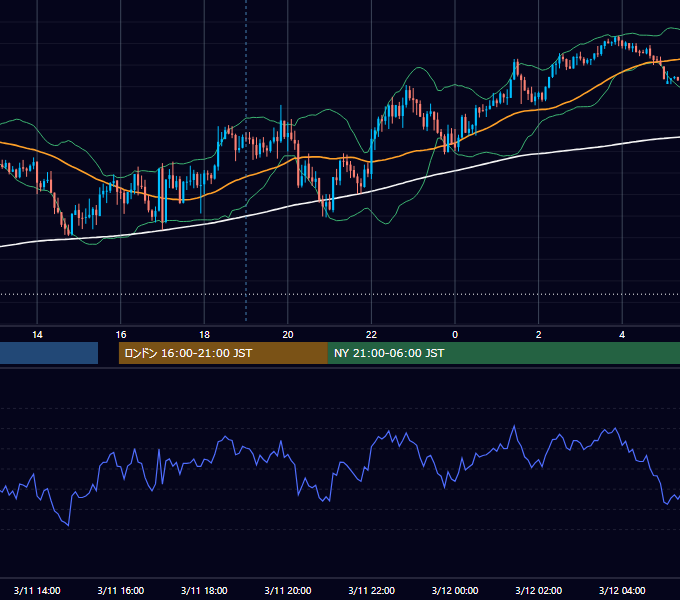Click the 3/11 18:00 time label
This screenshot has height=600, width=680.
[204, 590]
